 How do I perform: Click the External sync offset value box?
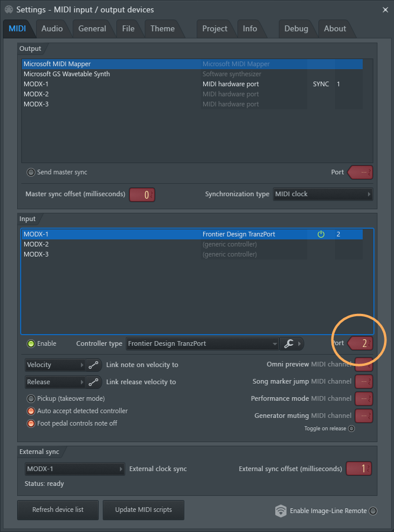coord(359,469)
